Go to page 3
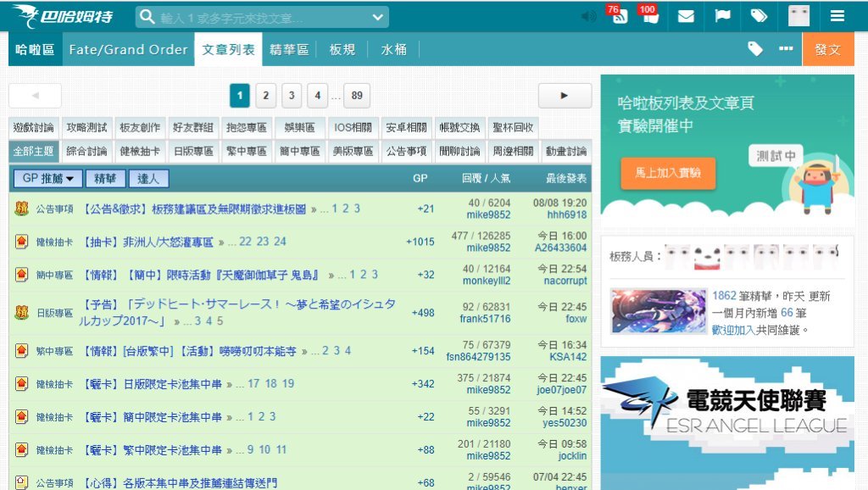 click(292, 96)
